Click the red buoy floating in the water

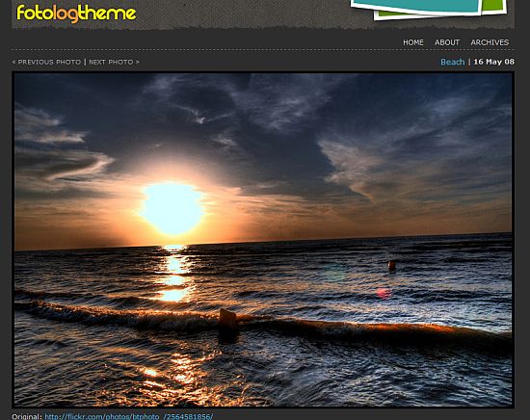point(392,266)
